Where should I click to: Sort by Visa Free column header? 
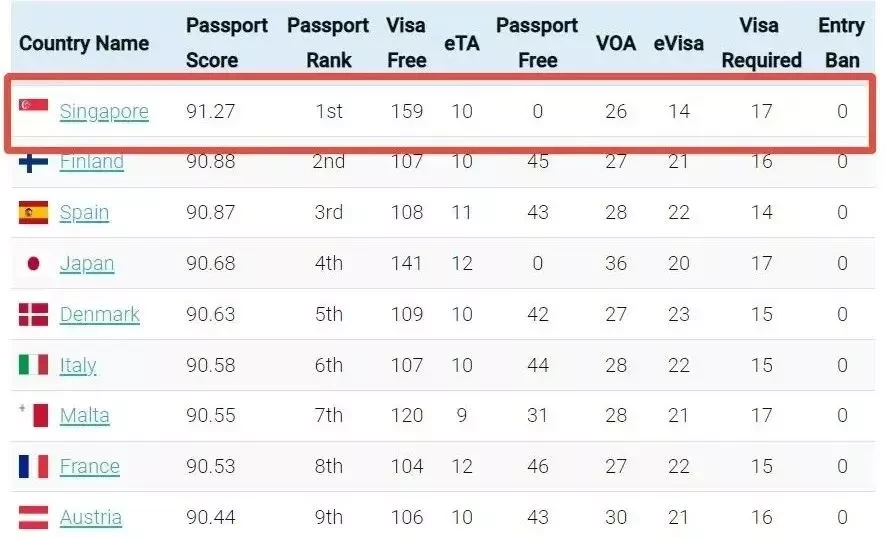click(x=406, y=43)
